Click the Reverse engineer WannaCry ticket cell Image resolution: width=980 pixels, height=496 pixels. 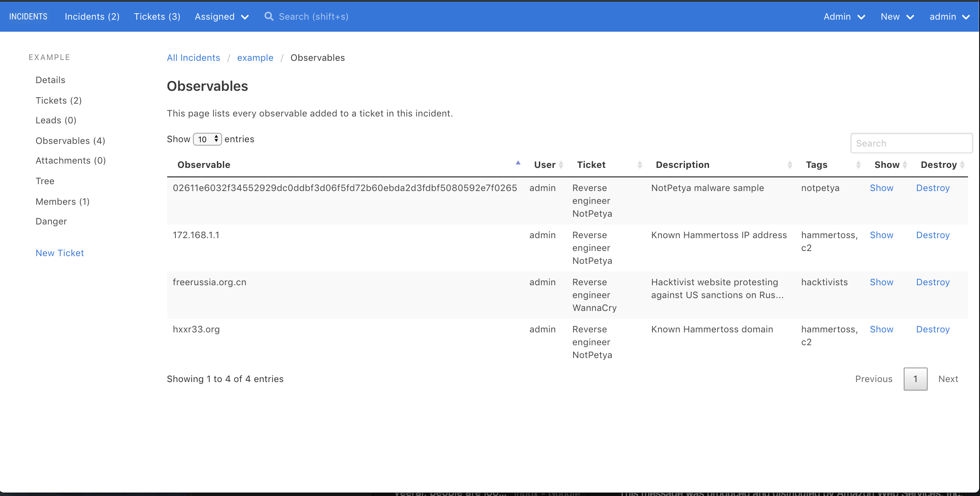594,295
